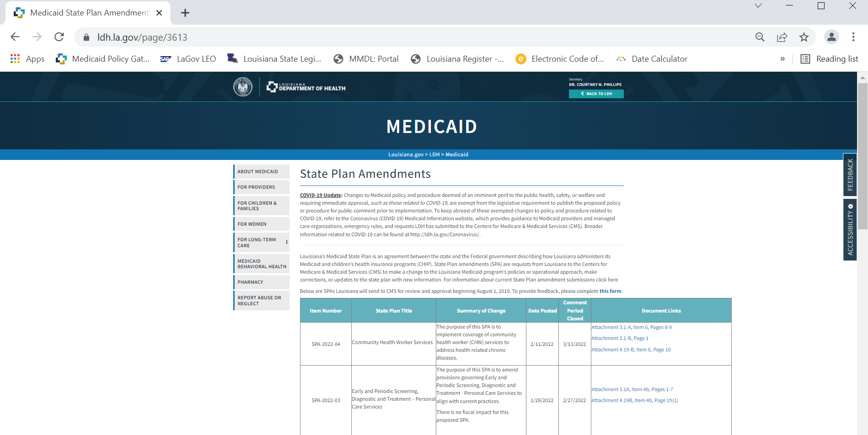Open MEDICAID BEHAVIORAL HEALTH sidebar item

tap(262, 264)
